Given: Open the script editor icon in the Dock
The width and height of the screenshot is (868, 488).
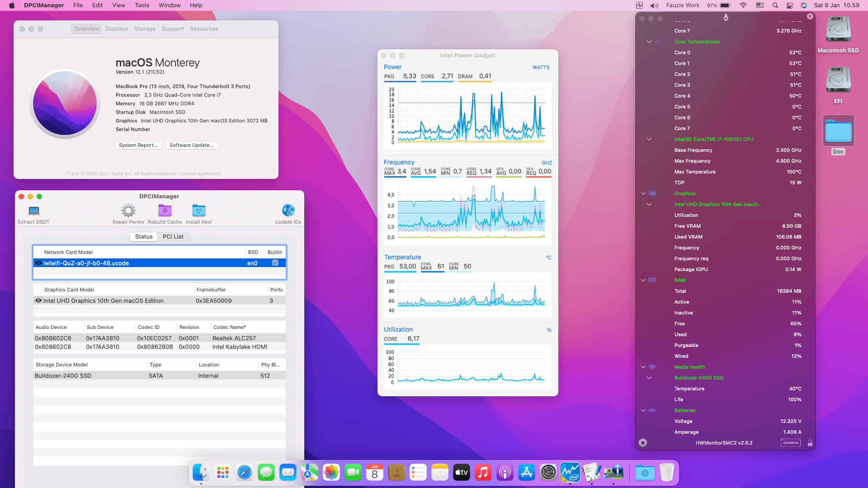Looking at the screenshot, I should coord(592,473).
